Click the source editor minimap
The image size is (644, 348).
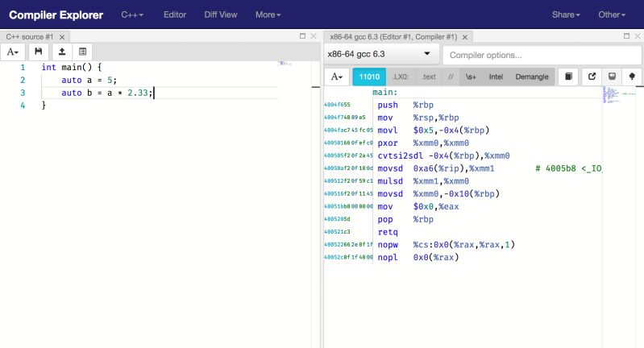pyautogui.click(x=285, y=63)
